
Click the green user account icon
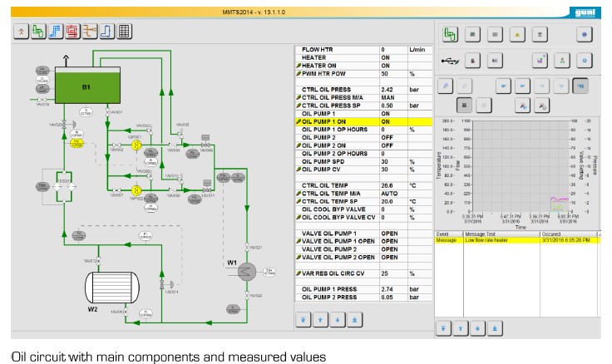pos(562,61)
